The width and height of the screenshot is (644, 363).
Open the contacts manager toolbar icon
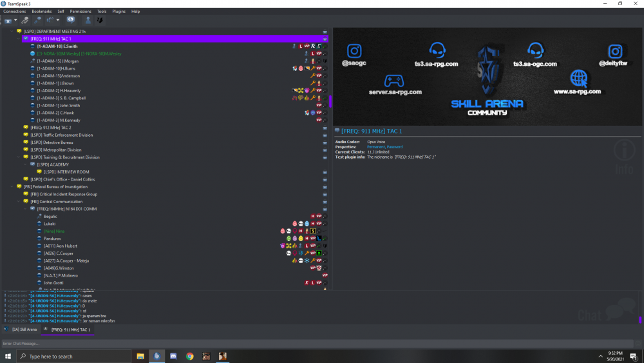pyautogui.click(x=88, y=20)
